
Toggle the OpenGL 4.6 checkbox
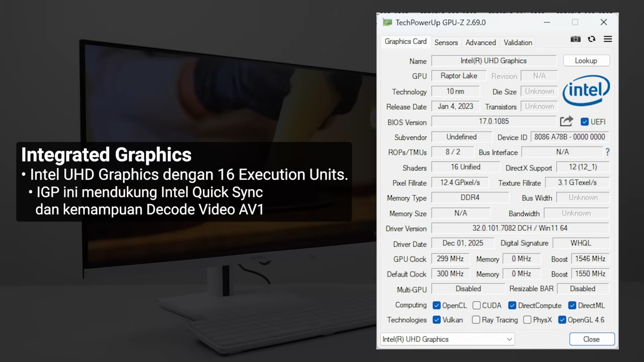[562, 320]
